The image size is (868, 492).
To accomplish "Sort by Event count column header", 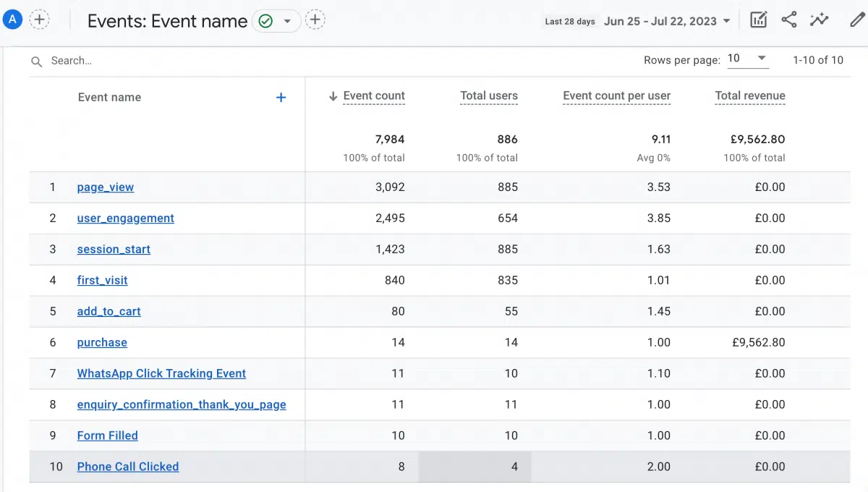I will pos(374,96).
